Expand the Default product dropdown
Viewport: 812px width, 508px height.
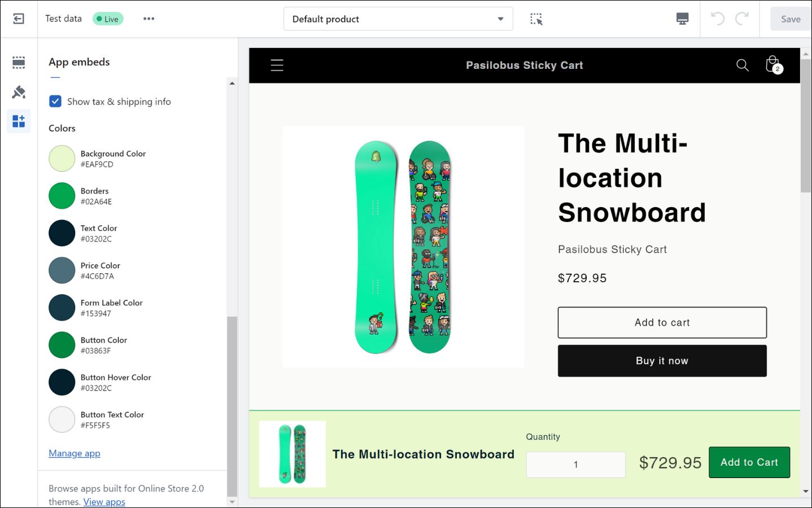click(398, 19)
